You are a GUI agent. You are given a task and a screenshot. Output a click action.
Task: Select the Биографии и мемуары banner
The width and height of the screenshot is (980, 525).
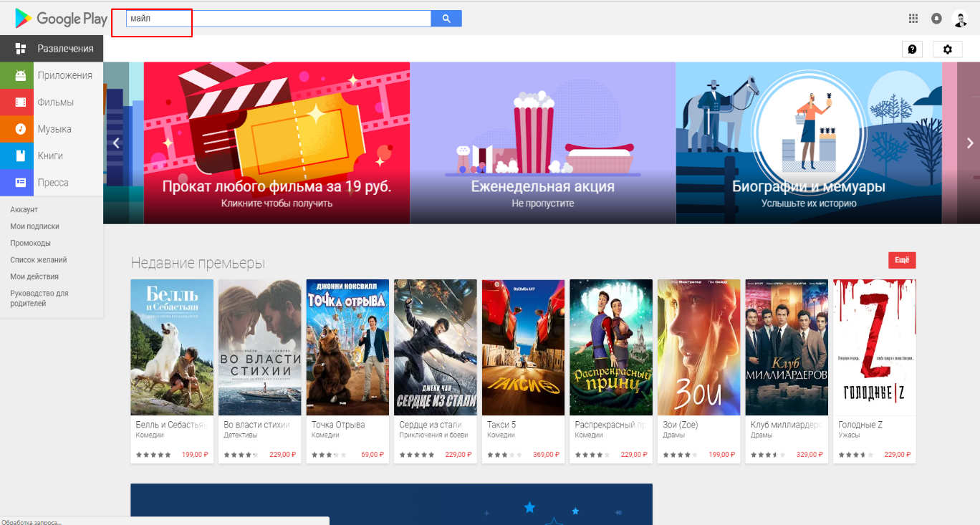point(808,143)
